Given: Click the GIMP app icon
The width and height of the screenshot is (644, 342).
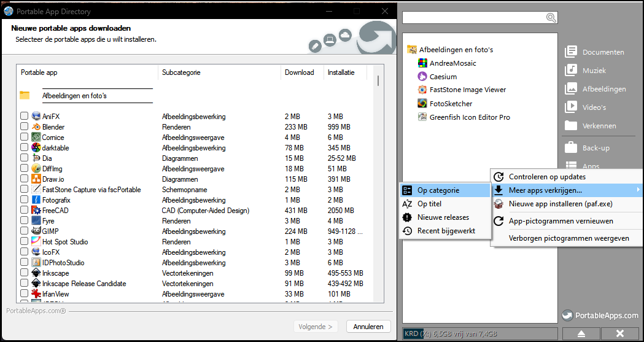Looking at the screenshot, I should click(x=36, y=231).
